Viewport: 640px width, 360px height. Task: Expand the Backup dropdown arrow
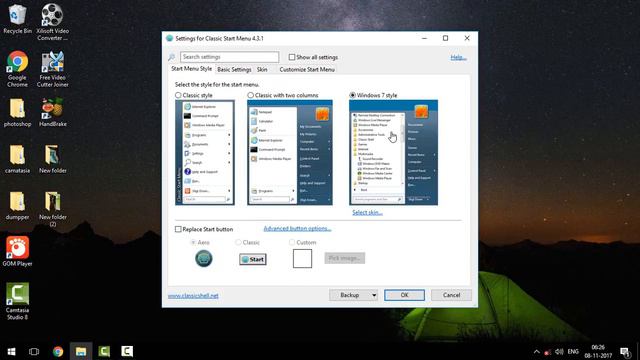374,295
